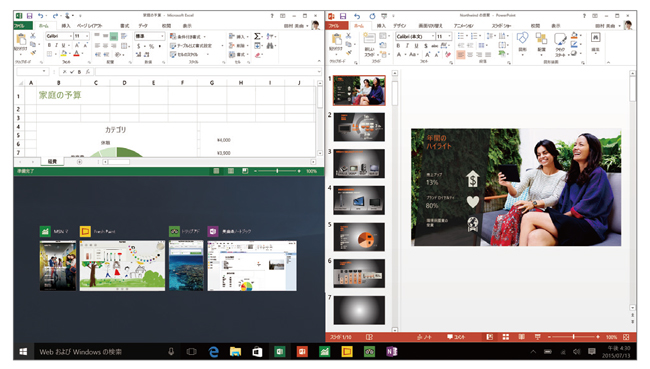Open the 挿入 tab in Excel

66,26
